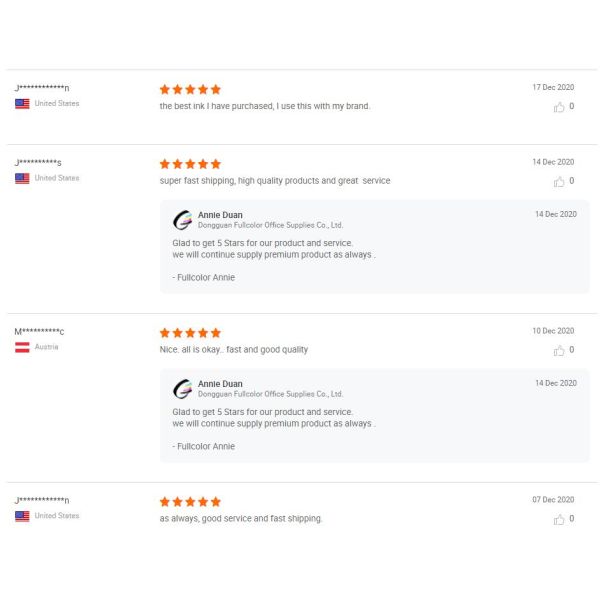
Task: Like the 07 Dec 2020 review
Action: [559, 519]
